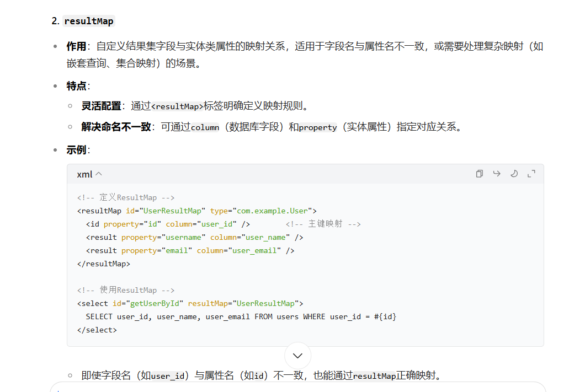Image resolution: width=569 pixels, height=392 pixels.
Task: Click 'com.example.User' type value
Action: click(x=272, y=211)
